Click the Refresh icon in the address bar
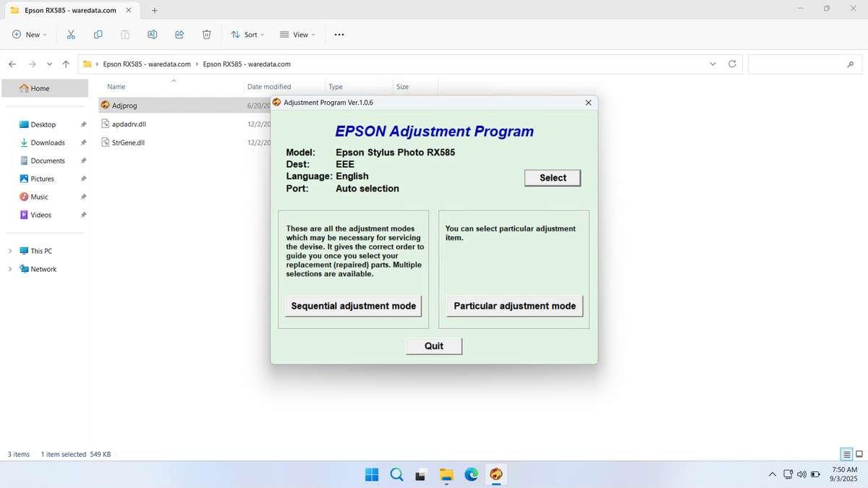Image resolution: width=868 pixels, height=488 pixels. pos(731,64)
